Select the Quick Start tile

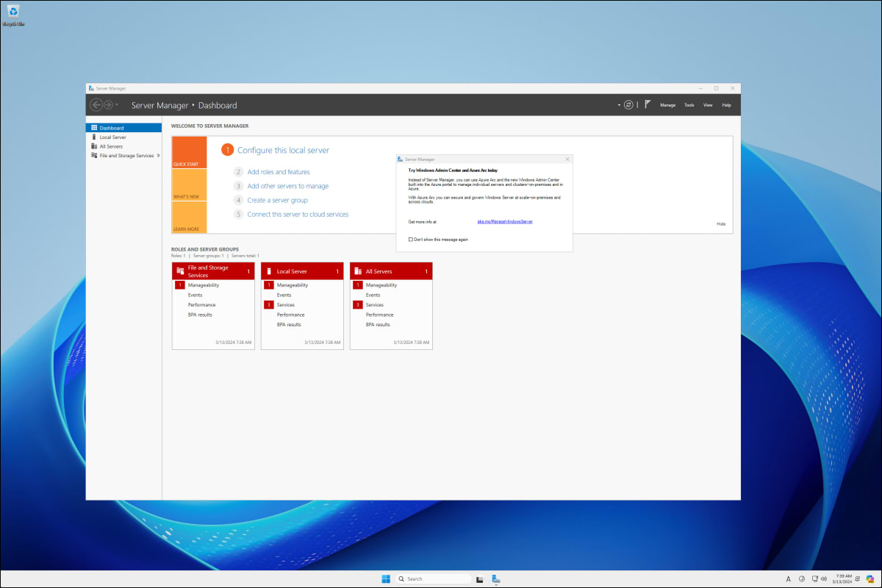[x=190, y=153]
